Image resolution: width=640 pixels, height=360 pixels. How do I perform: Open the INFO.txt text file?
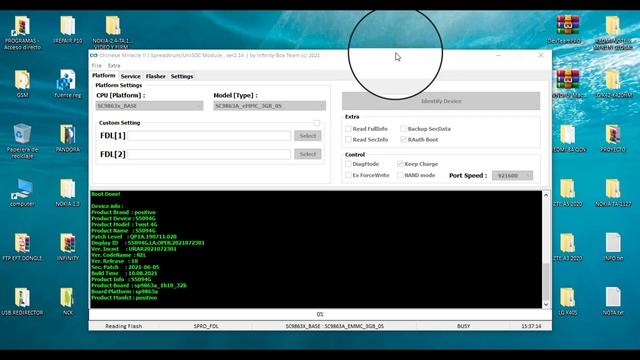[613, 247]
